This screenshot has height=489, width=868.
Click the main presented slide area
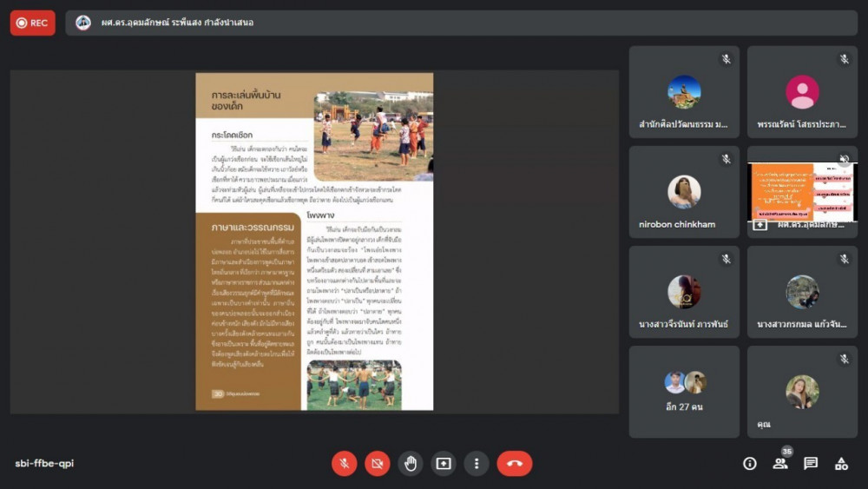pyautogui.click(x=314, y=241)
